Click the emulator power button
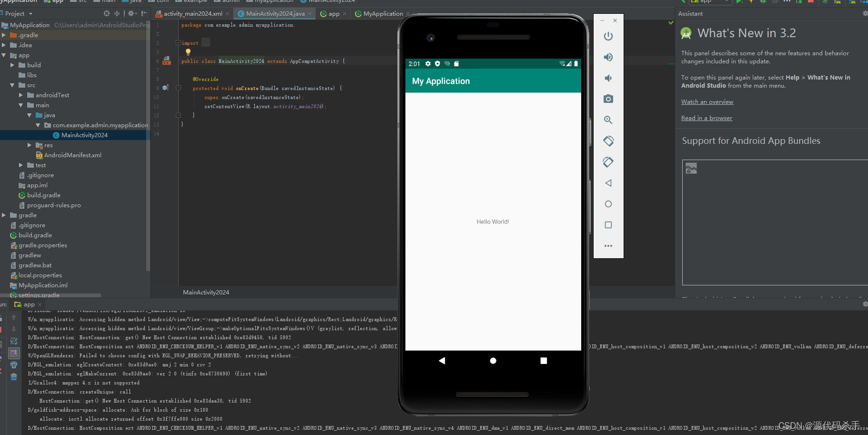The height and width of the screenshot is (435, 868). point(608,36)
